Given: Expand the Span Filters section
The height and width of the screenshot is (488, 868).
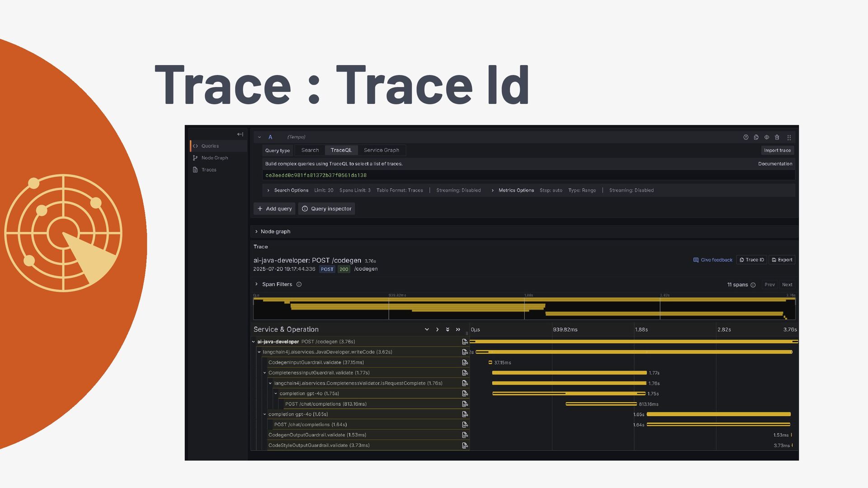Looking at the screenshot, I should click(256, 284).
